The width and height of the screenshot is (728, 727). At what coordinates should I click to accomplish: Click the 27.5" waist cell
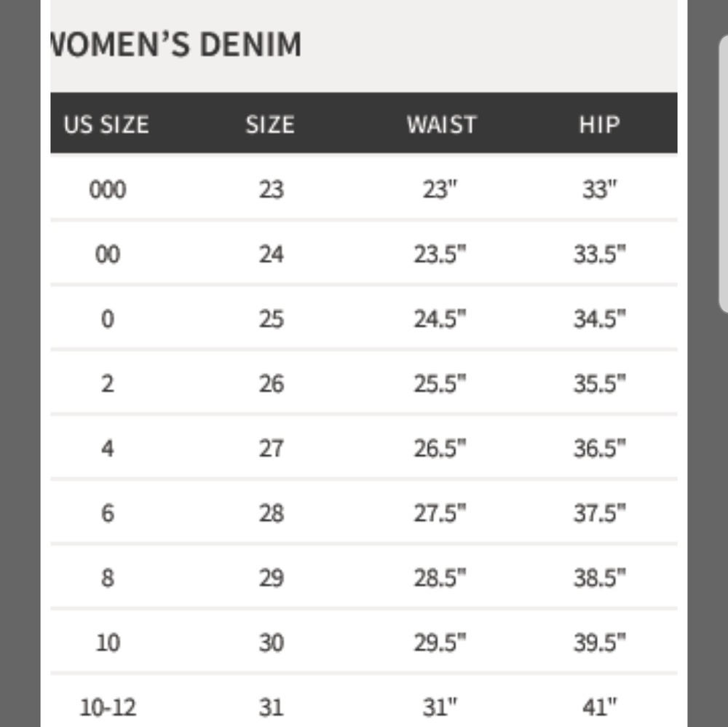click(440, 514)
